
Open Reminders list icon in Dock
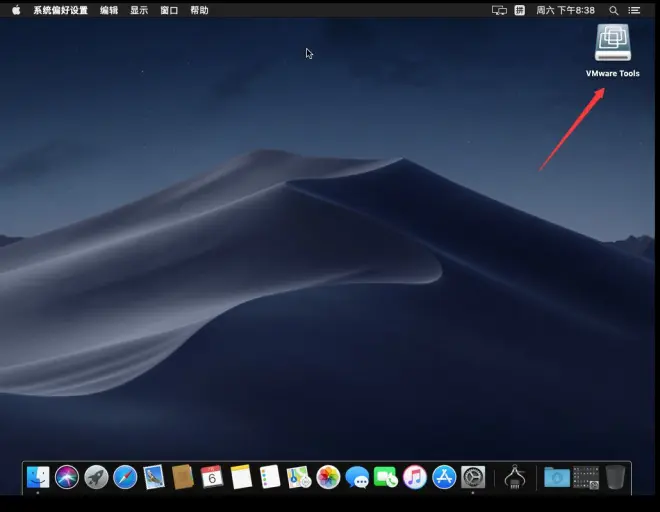[x=270, y=477]
